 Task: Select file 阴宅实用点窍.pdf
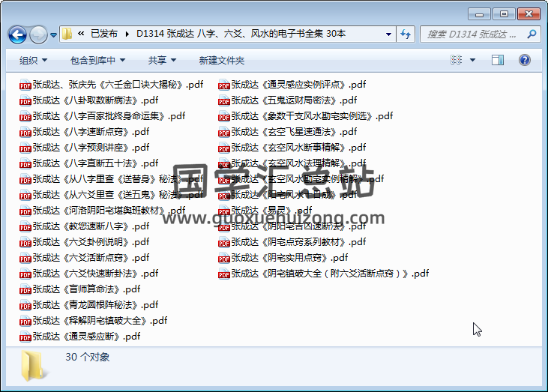click(x=283, y=258)
